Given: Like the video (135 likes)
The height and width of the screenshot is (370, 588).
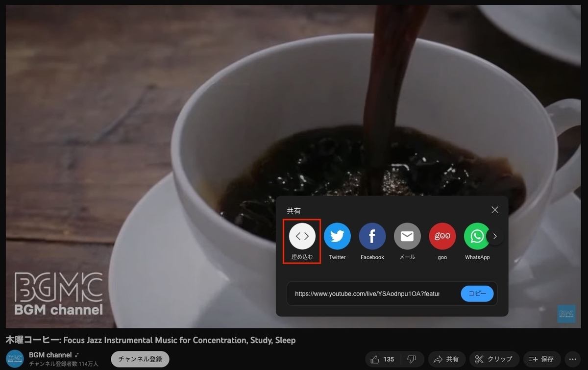Looking at the screenshot, I should click(x=382, y=359).
